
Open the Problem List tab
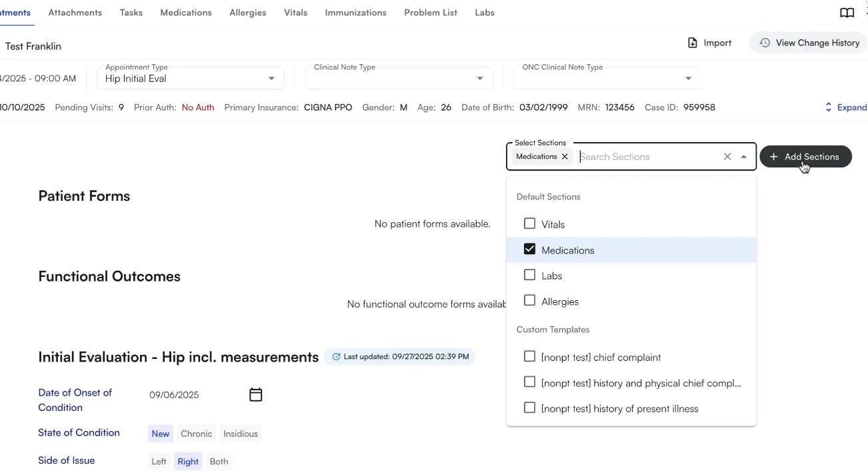(430, 12)
